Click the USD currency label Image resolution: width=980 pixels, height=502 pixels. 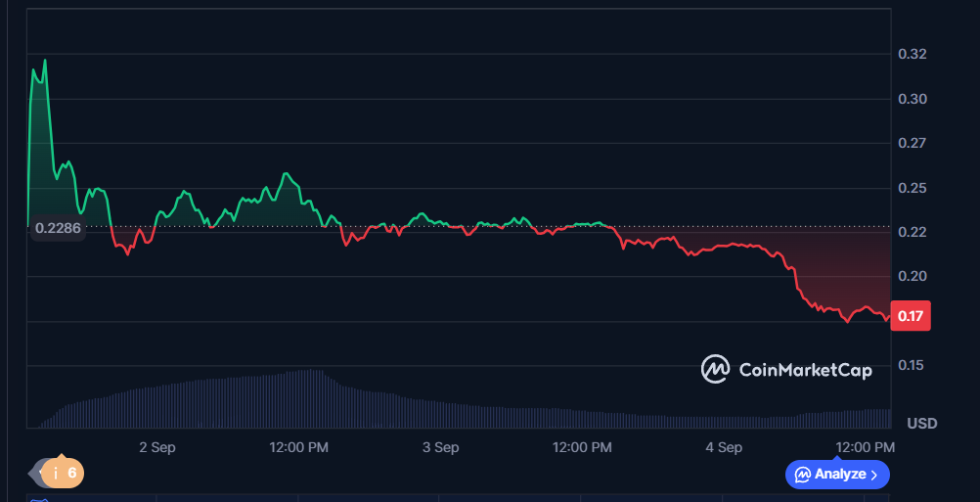click(x=921, y=424)
